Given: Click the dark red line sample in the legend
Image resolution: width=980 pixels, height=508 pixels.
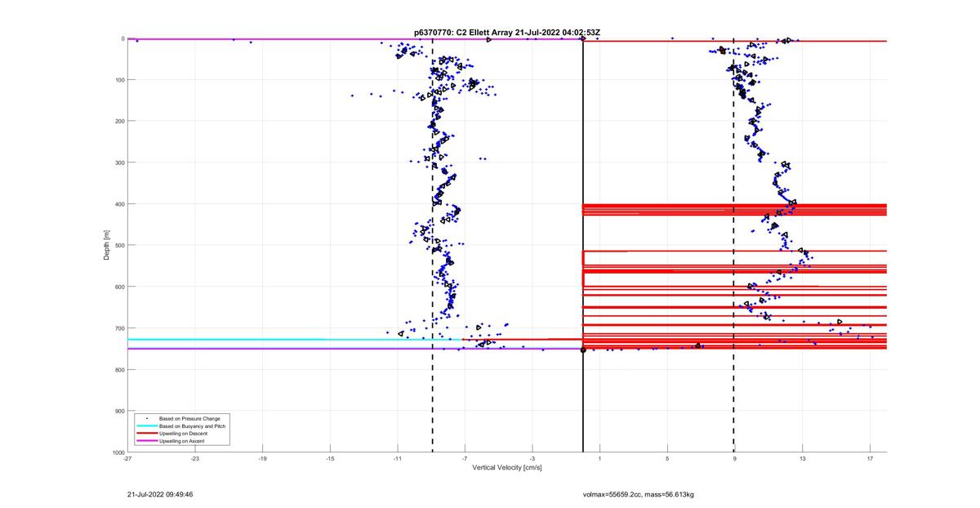Looking at the screenshot, I should point(145,433).
